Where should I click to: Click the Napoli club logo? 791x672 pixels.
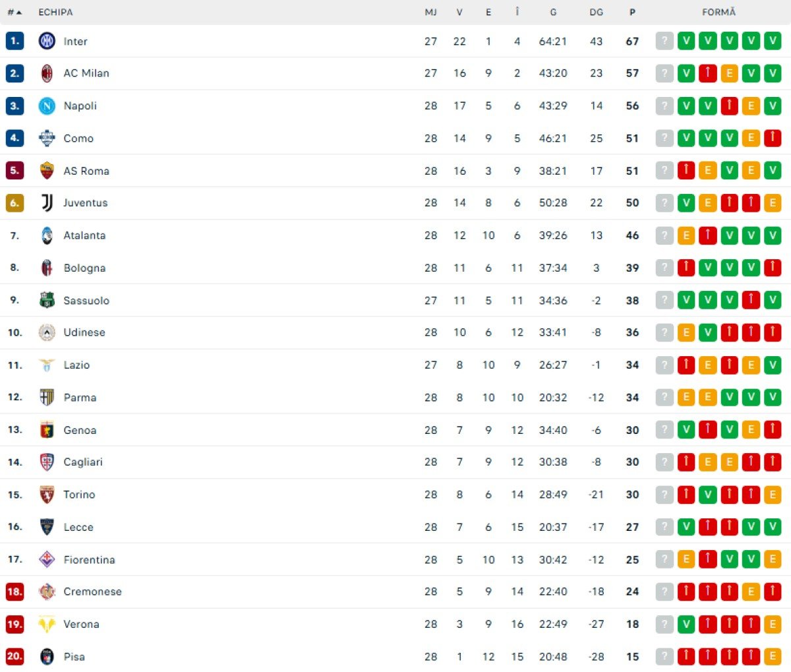click(47, 106)
